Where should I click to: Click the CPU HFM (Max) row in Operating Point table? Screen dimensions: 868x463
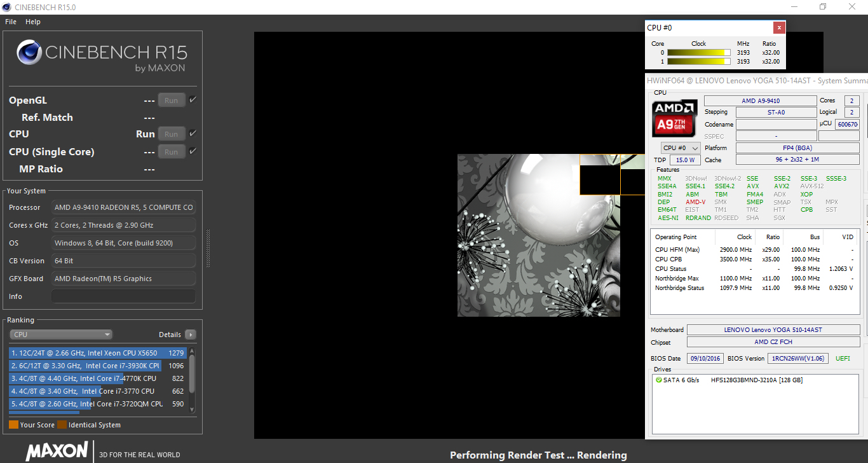(755, 250)
